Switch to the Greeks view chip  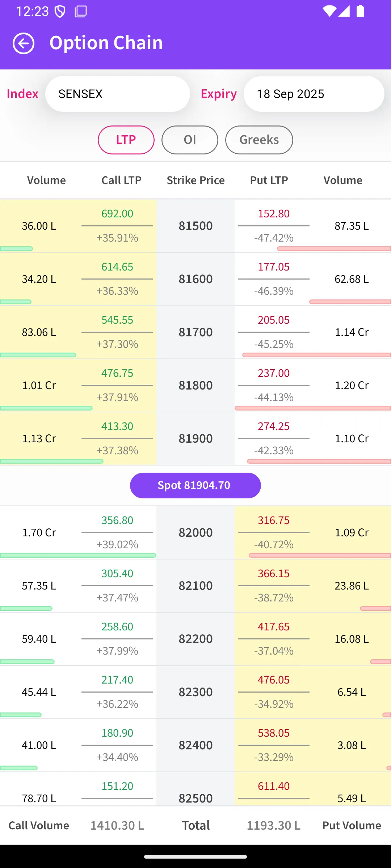[x=259, y=140]
